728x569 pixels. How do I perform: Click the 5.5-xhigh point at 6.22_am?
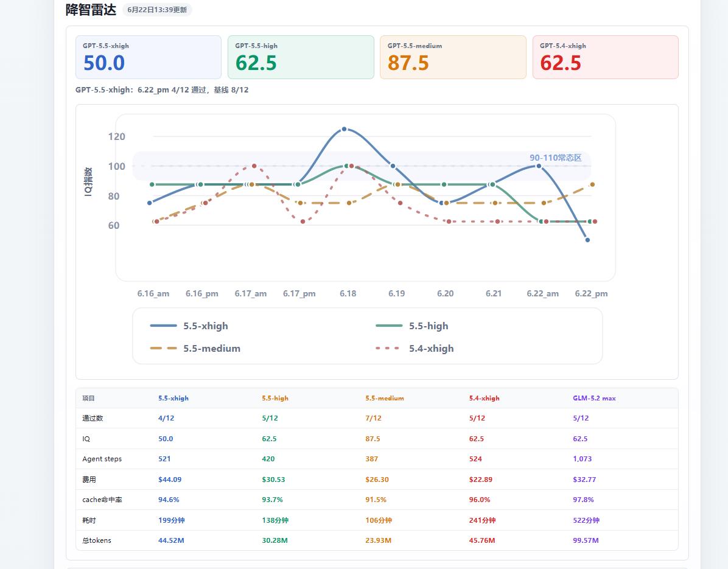tap(539, 166)
